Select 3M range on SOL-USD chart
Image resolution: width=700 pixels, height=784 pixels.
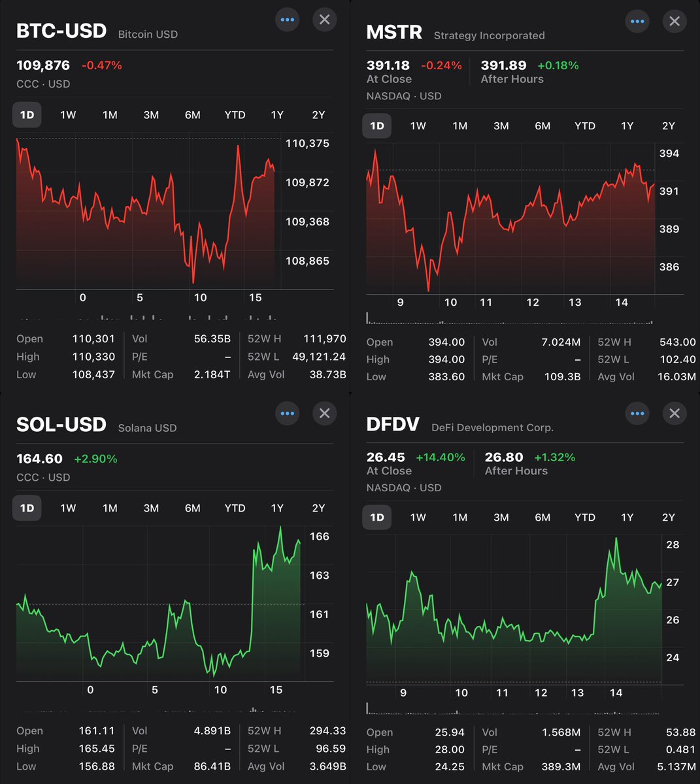click(151, 508)
